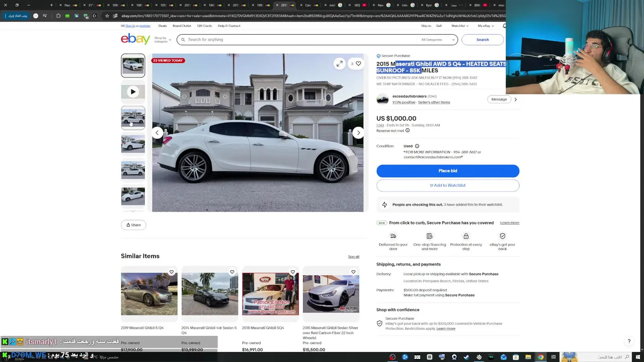The width and height of the screenshot is (644, 362).
Task: Click the Condition Used info icon
Action: tap(417, 146)
